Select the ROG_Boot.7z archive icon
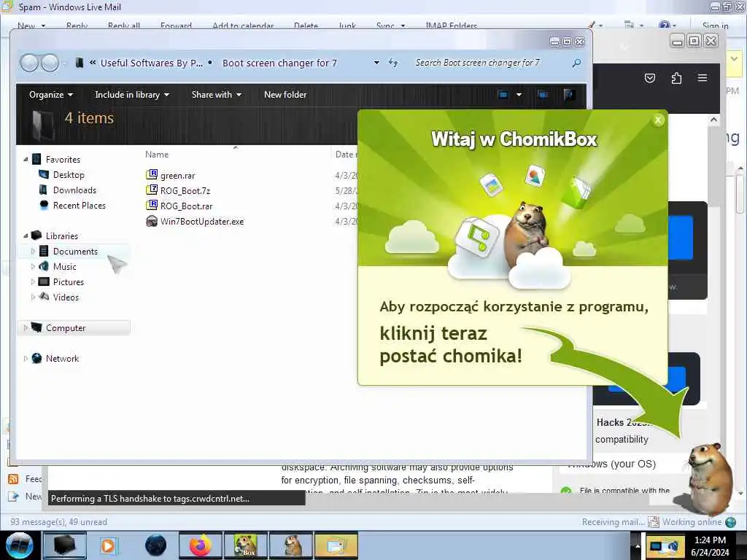 (152, 190)
